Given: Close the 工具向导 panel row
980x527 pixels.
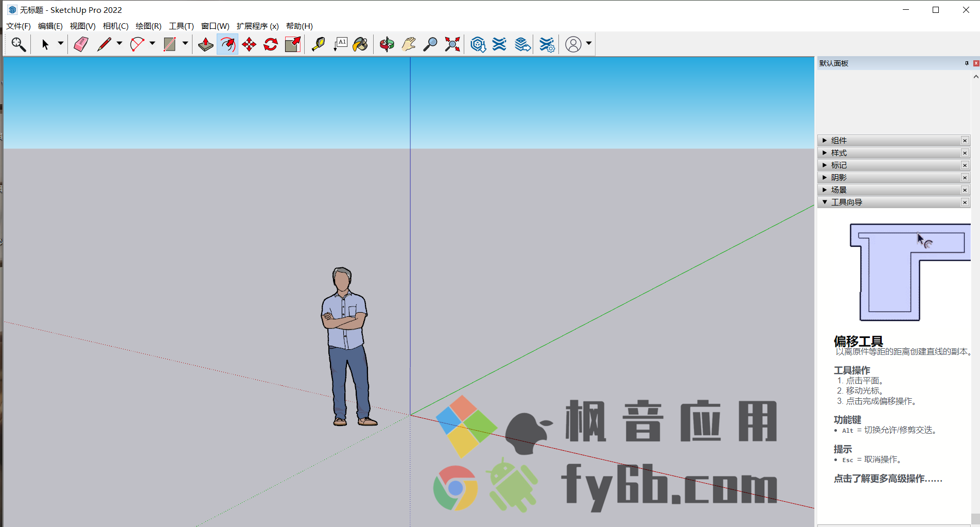Looking at the screenshot, I should (x=965, y=202).
